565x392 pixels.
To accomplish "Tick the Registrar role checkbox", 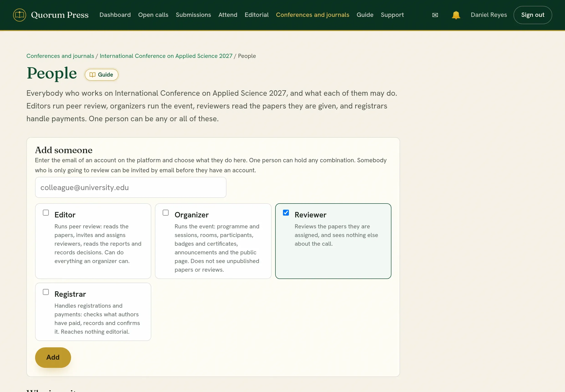I will [x=46, y=292].
